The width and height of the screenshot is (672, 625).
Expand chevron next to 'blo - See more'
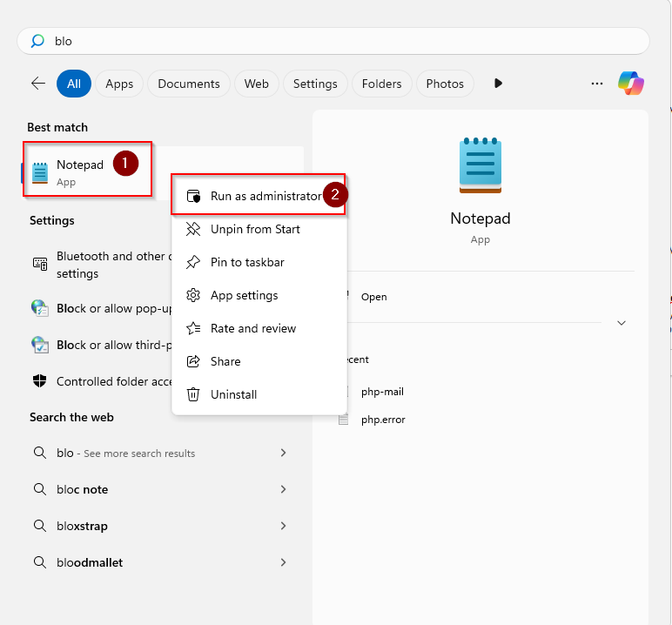click(283, 453)
